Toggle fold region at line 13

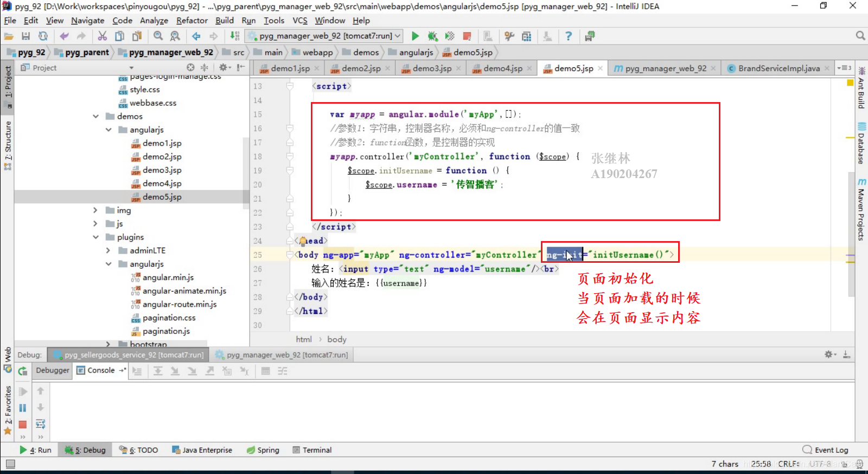(x=290, y=86)
